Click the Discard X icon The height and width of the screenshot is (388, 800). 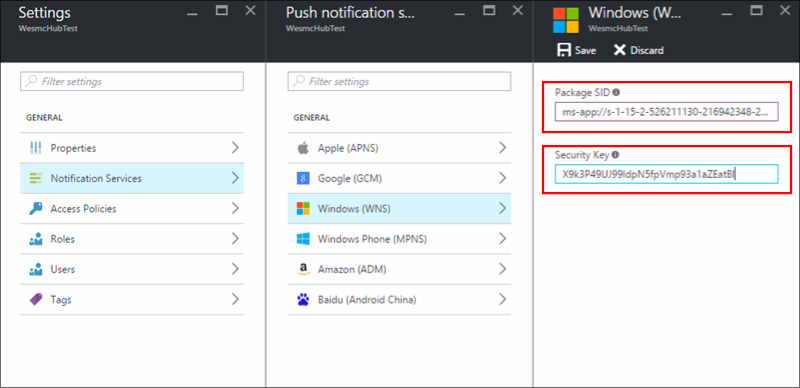click(x=619, y=50)
